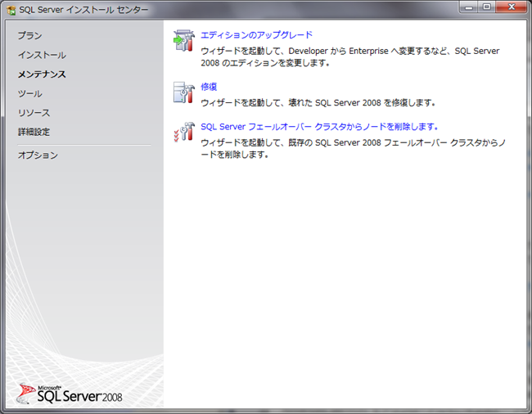Open the プラン section
532x414 pixels.
click(29, 36)
